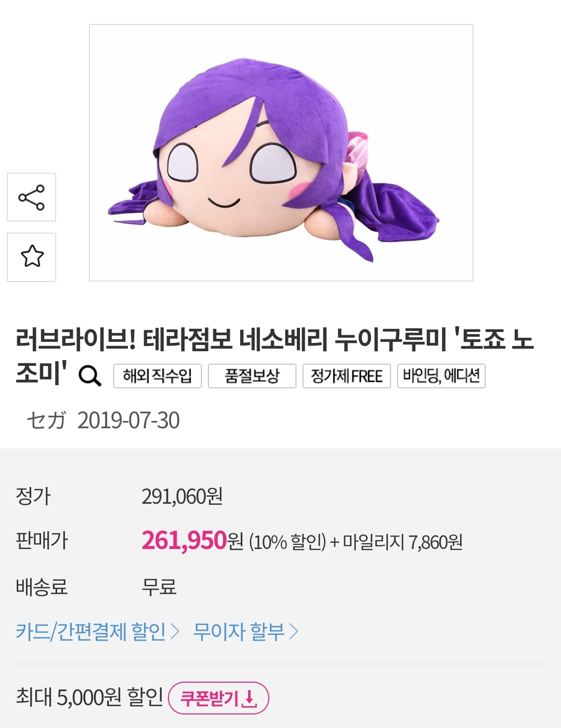Viewport: 561px width, 728px height.
Task: Expand chevron next to 무이자 할부
Action: [x=294, y=632]
